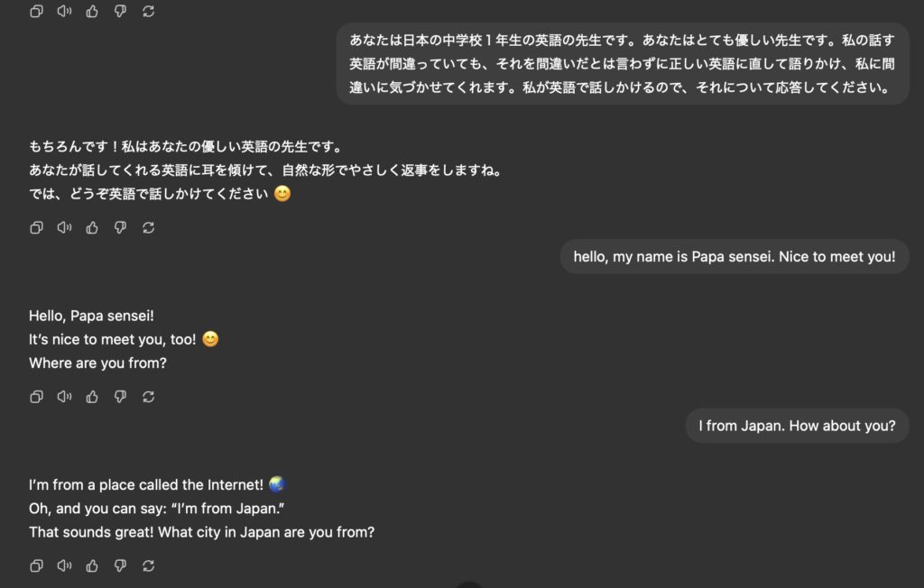The height and width of the screenshot is (588, 924).
Task: Dislike the 'I'm from the Internet' reply
Action: coord(120,565)
